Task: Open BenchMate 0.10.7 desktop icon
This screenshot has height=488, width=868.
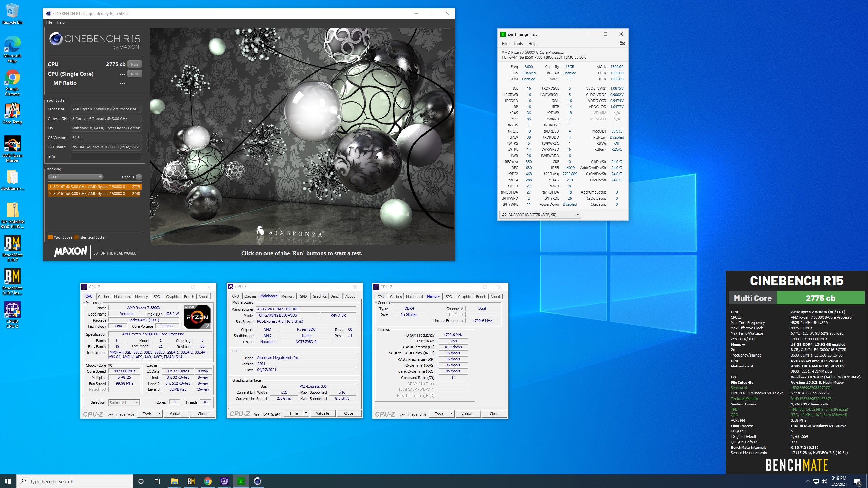Action: click(12, 249)
